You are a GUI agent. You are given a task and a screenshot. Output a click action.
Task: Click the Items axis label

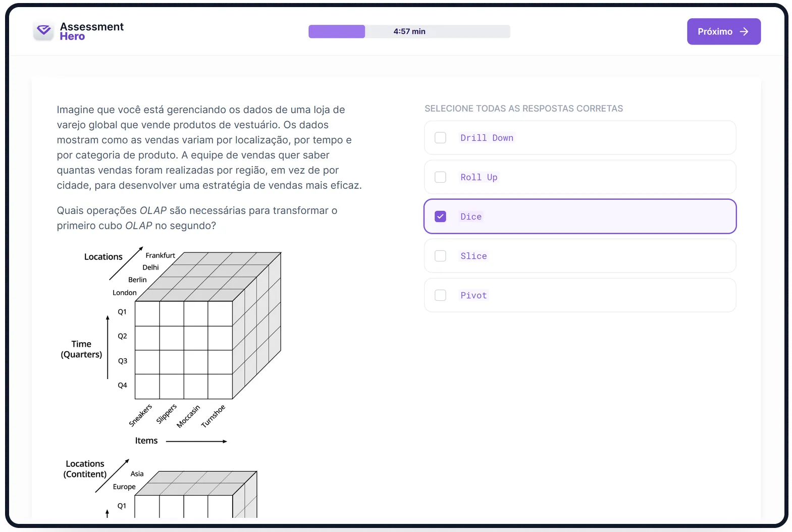coord(146,441)
